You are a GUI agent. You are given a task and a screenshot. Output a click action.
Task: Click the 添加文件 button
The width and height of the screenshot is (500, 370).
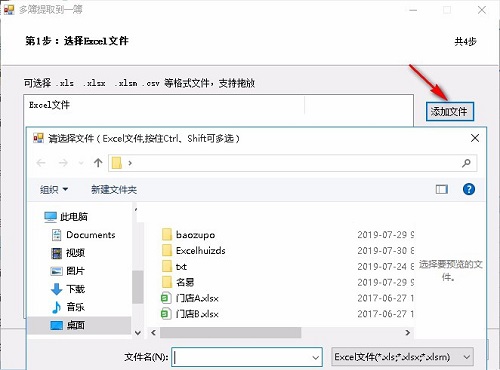(x=450, y=111)
